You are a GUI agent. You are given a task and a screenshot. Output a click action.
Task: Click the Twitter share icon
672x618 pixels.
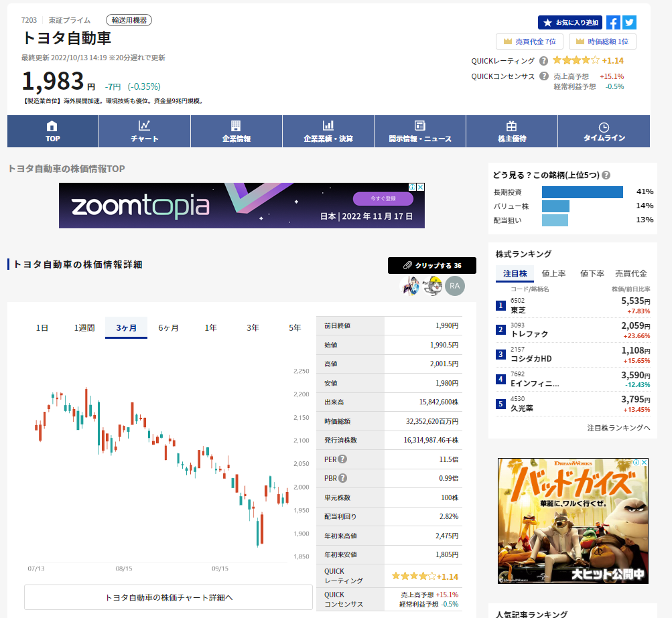pyautogui.click(x=629, y=23)
